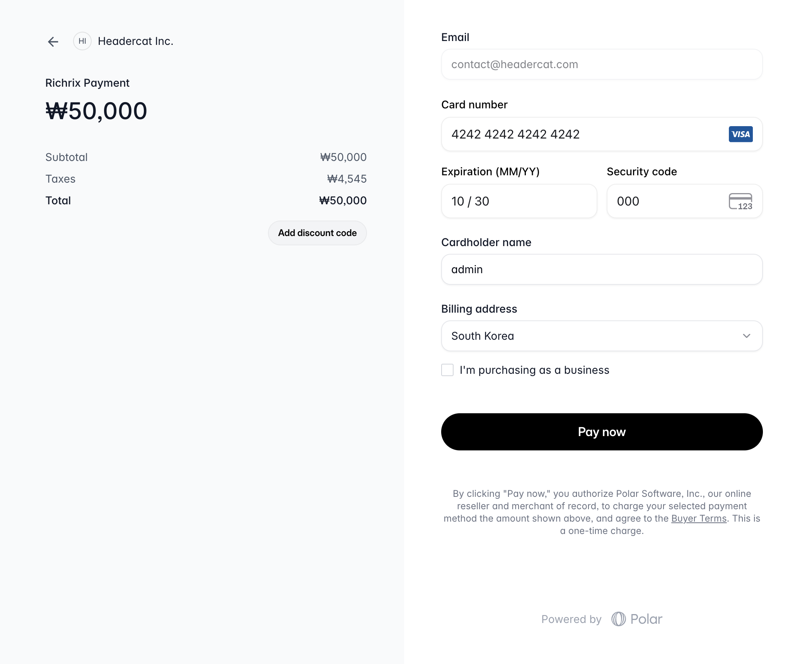Click the Pay now button
The height and width of the screenshot is (664, 812).
click(602, 432)
